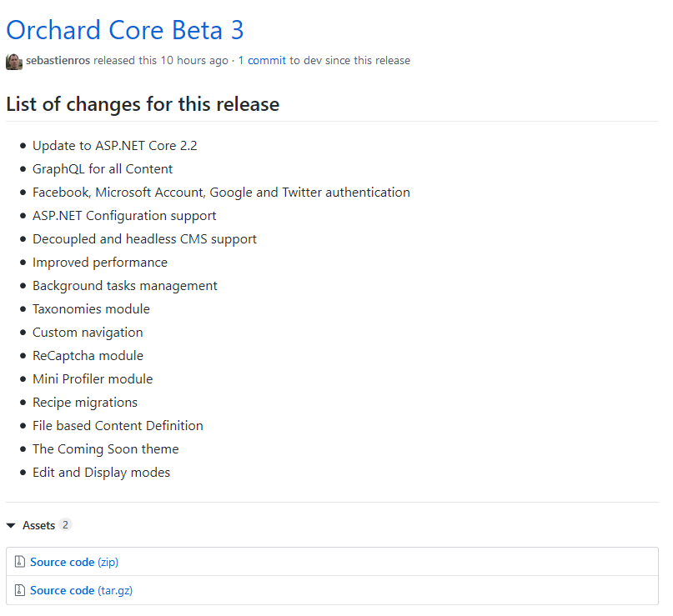This screenshot has width=673, height=616.
Task: Download Source code (tar.gz)
Action: 81,590
